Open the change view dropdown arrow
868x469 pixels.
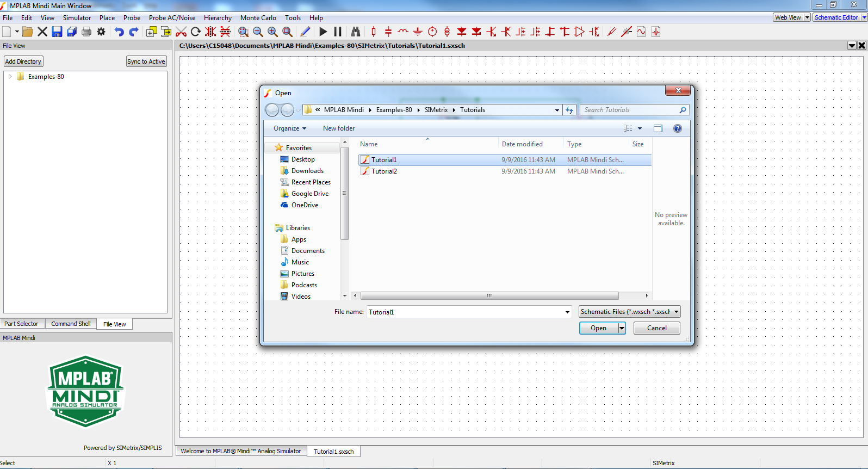point(640,128)
